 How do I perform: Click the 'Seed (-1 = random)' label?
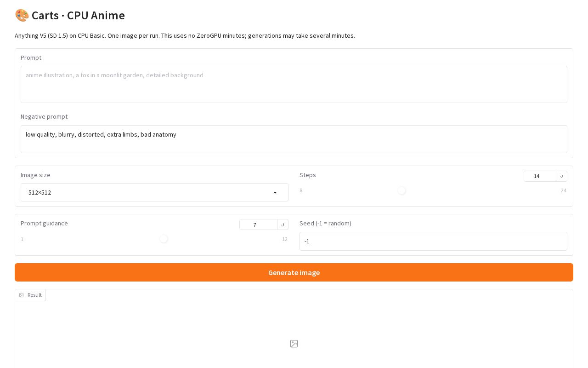point(325,223)
